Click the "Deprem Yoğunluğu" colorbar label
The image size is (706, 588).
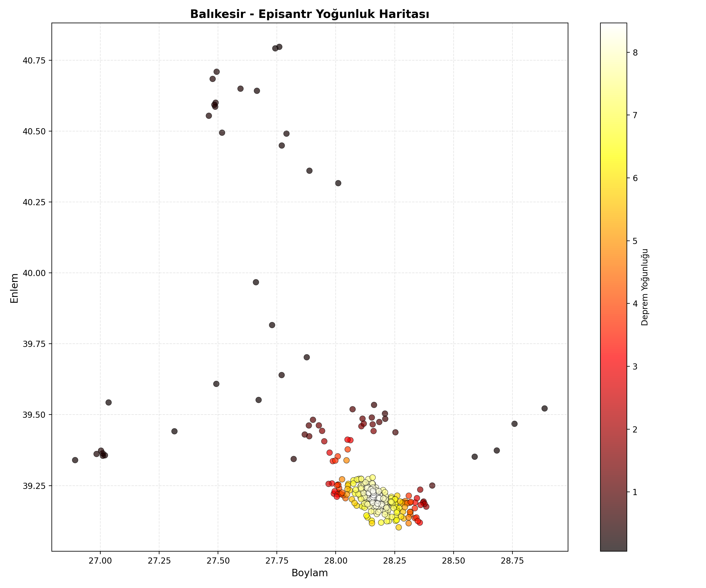tap(645, 287)
